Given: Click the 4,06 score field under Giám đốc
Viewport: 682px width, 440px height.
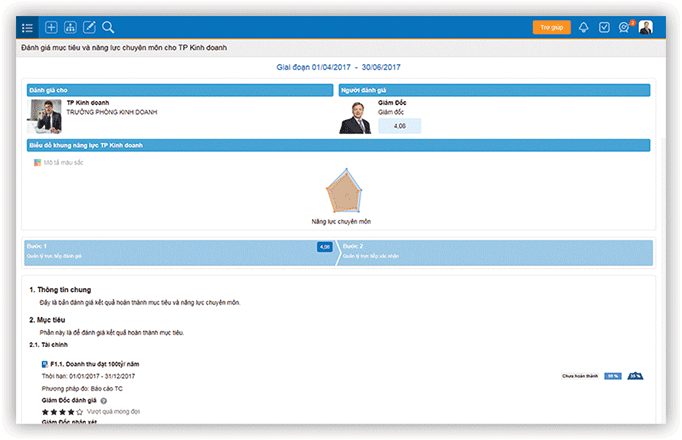Looking at the screenshot, I should click(x=400, y=126).
